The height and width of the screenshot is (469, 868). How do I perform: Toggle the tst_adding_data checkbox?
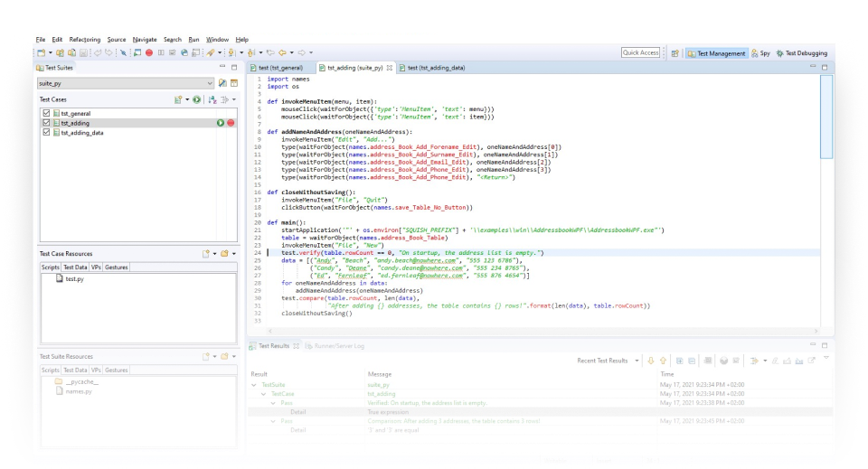coord(46,133)
